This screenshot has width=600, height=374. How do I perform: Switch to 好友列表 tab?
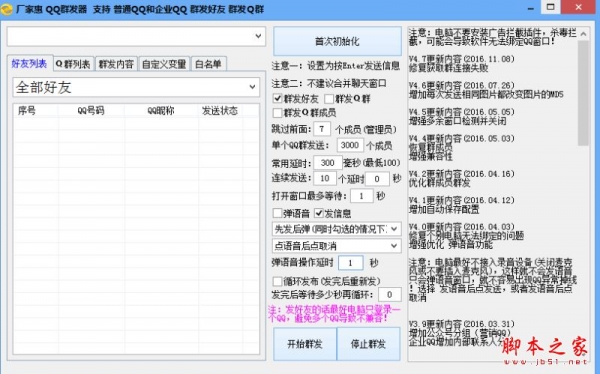pyautogui.click(x=29, y=64)
